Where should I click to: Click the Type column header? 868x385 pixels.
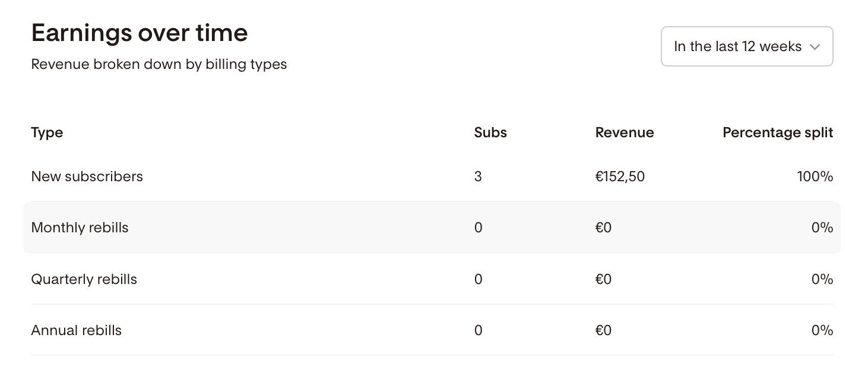(x=47, y=132)
